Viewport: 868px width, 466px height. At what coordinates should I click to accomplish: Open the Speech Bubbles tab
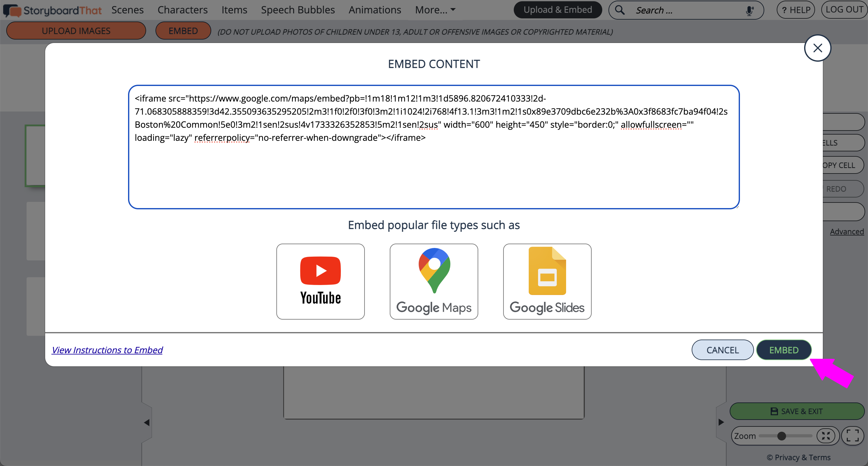pyautogui.click(x=298, y=10)
